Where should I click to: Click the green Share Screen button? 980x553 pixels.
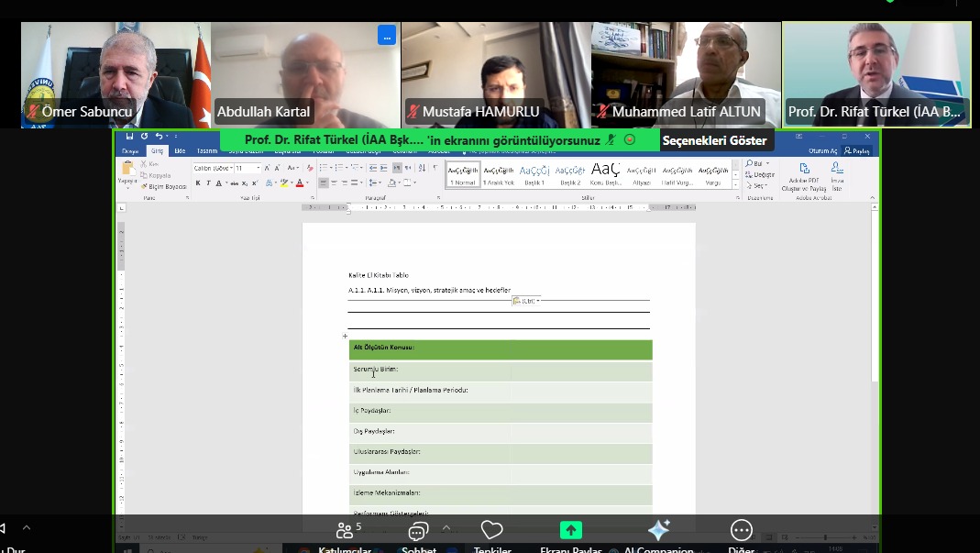click(x=571, y=532)
